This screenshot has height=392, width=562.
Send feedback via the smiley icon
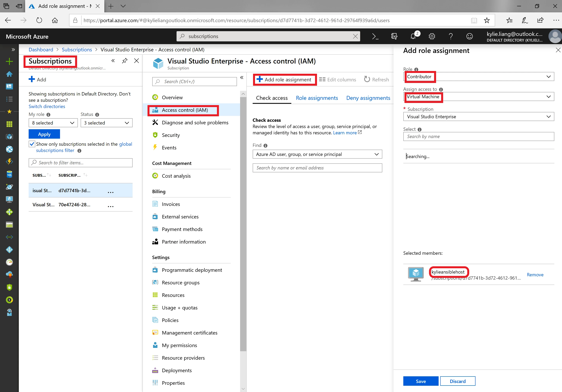point(469,36)
